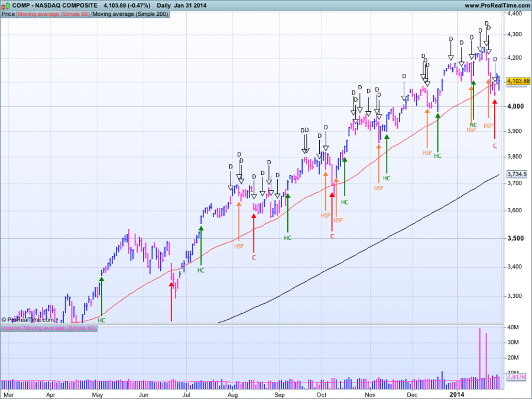Image resolution: width=532 pixels, height=399 pixels.
Task: Click the Sep label on time axis
Action: tap(279, 395)
